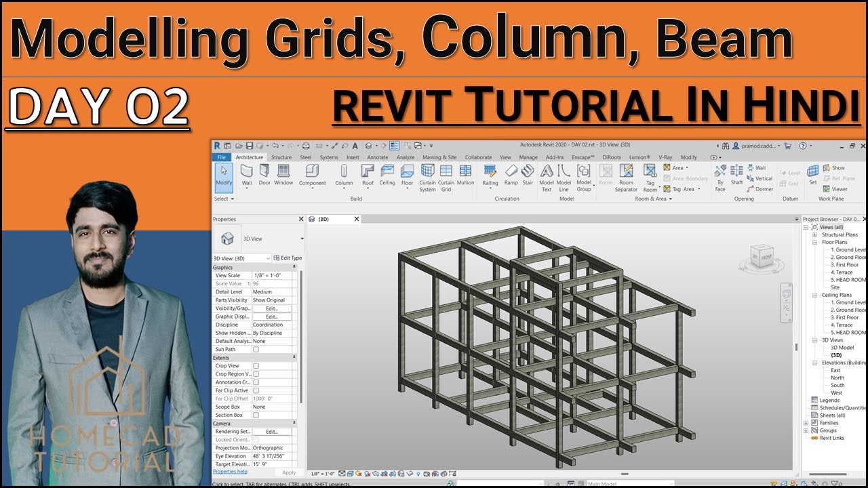Click the Set work plane tool
The width and height of the screenshot is (868, 488).
coord(812,174)
